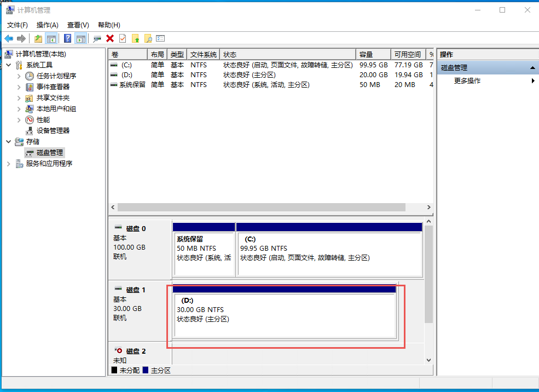The image size is (539, 392).
Task: Click the connect drive toolbar icon
Action: 97,38
